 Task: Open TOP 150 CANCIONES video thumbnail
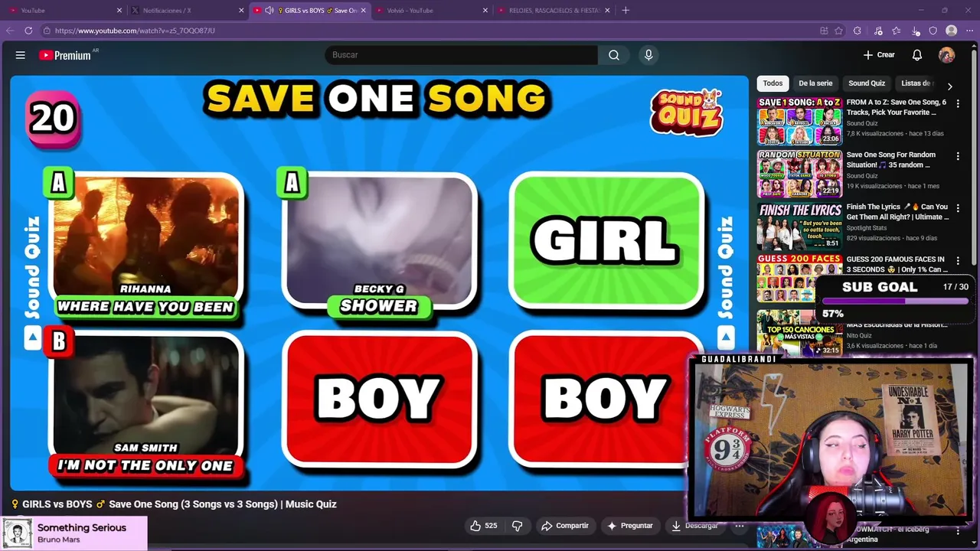coord(799,332)
